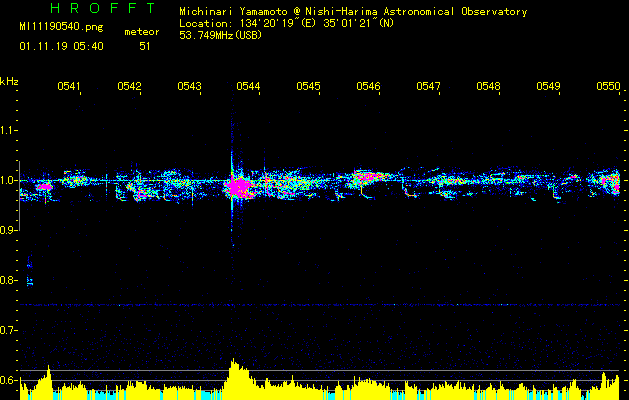The width and height of the screenshot is (629, 400).
Task: Click the 1.0 kHz axis value
Action: (x=7, y=180)
